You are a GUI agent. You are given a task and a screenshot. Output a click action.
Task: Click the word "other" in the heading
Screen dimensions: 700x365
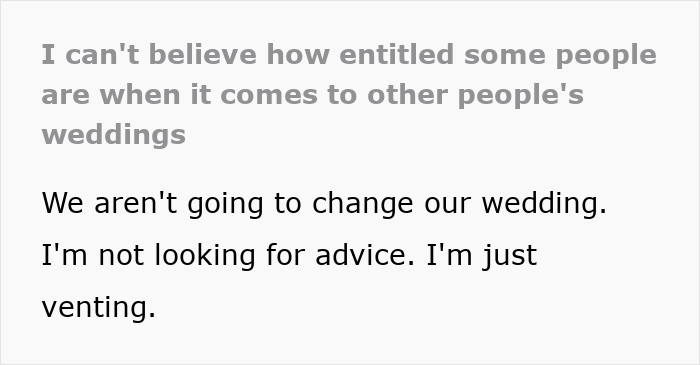point(408,95)
